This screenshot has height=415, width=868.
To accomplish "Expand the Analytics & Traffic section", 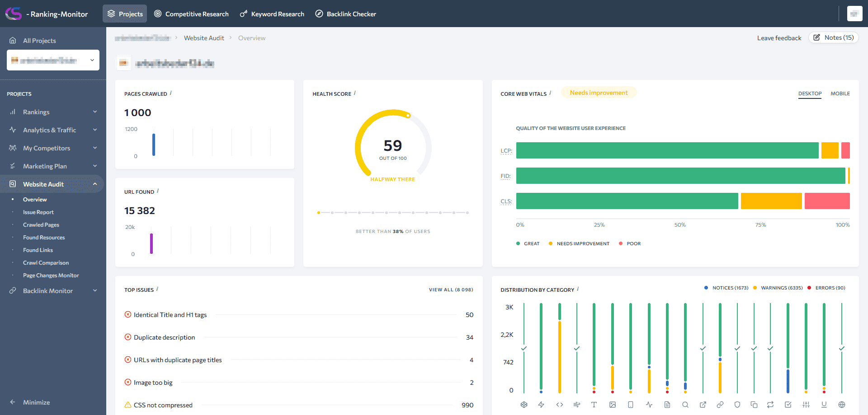I will (94, 130).
